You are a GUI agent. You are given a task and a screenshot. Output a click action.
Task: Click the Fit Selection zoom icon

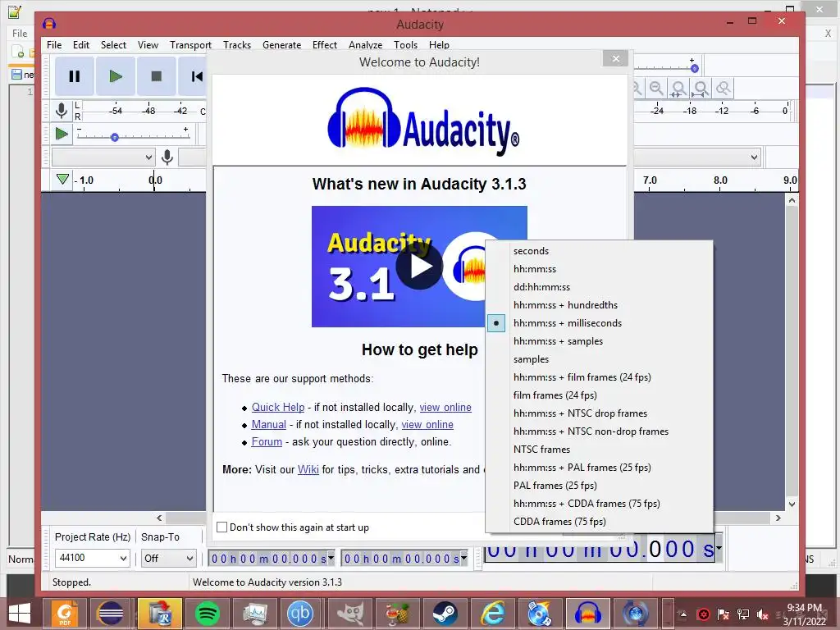[678, 88]
